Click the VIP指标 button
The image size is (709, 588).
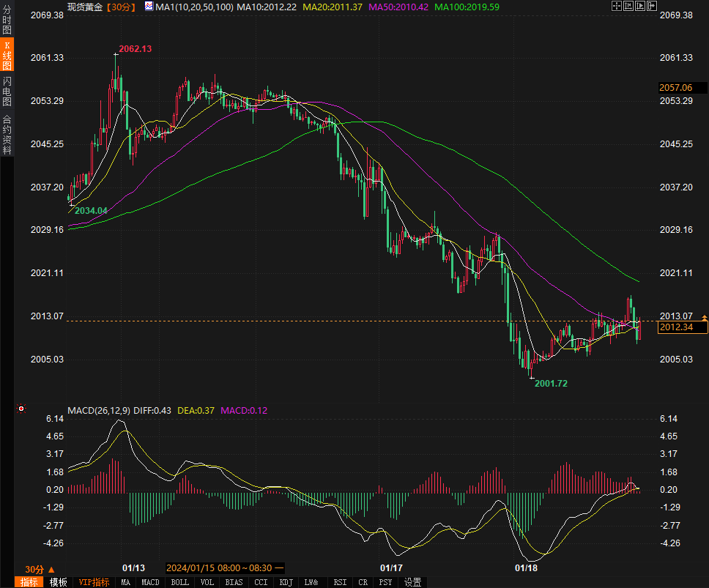click(94, 582)
